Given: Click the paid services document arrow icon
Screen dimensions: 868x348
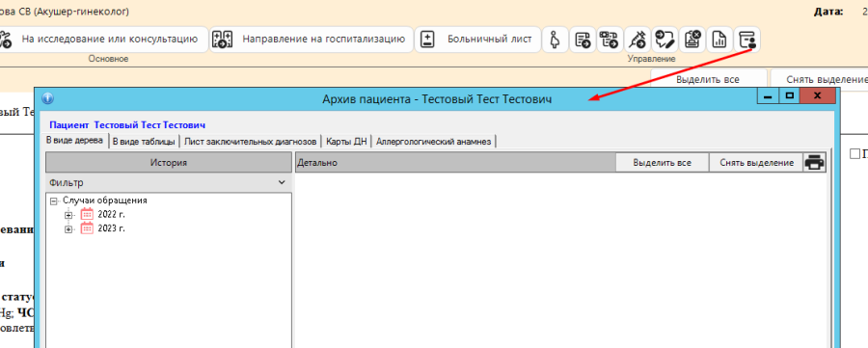Looking at the screenshot, I should [x=610, y=40].
